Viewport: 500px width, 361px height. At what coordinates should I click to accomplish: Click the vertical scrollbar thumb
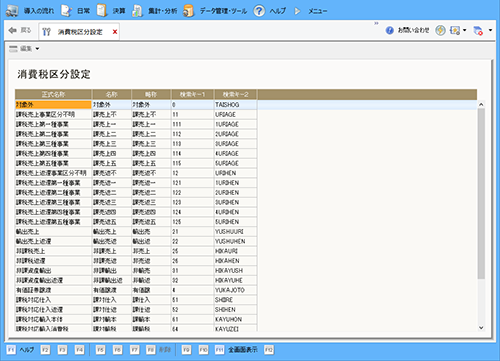coord(481,193)
